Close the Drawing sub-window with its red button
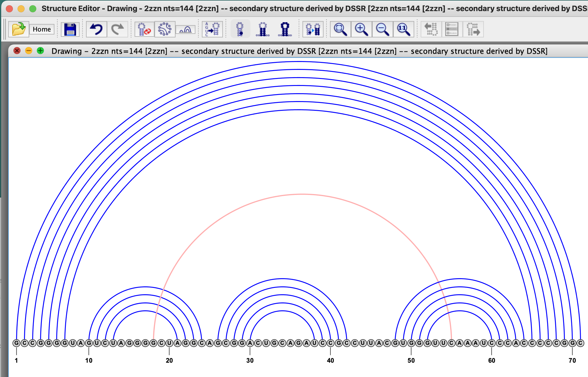588x377 pixels. pyautogui.click(x=17, y=51)
